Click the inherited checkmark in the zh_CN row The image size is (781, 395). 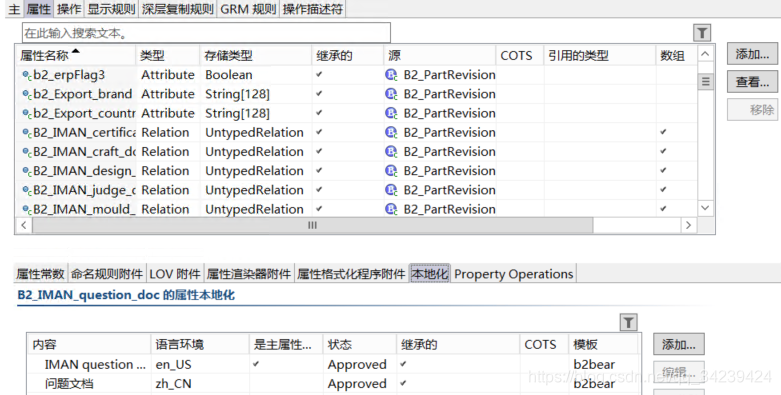[x=403, y=383]
